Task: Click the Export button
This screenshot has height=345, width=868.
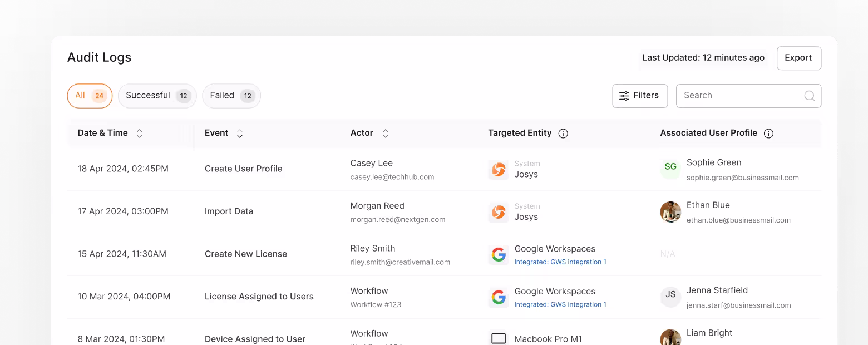Action: [799, 58]
